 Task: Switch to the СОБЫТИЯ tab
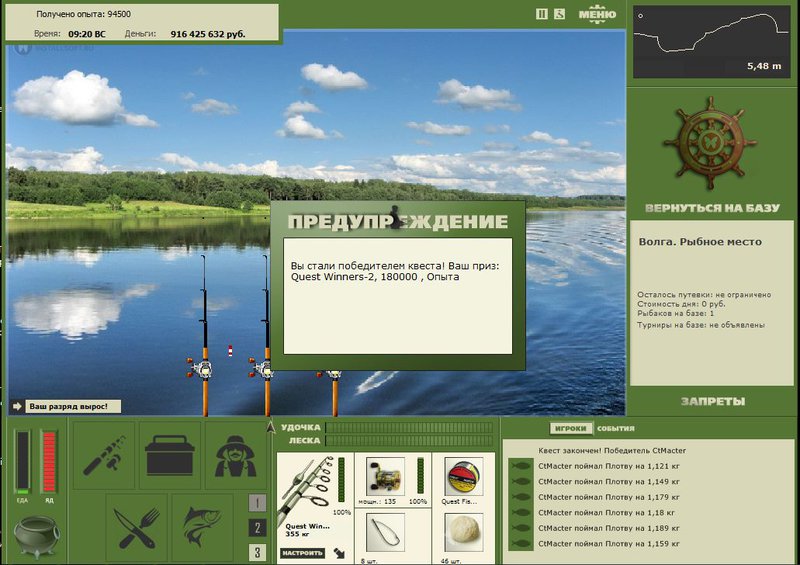point(616,428)
